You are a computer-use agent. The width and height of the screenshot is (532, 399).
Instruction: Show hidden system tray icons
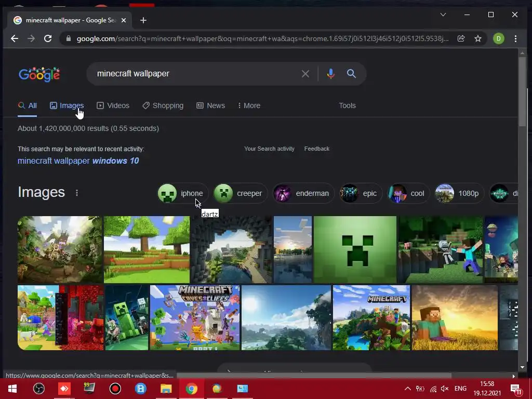(x=408, y=389)
